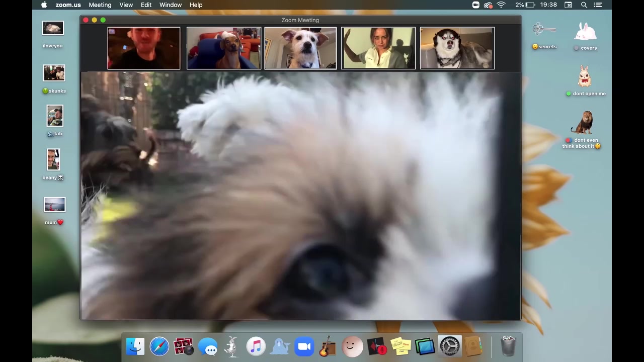Select the husky participant video thumbnail
This screenshot has height=362, width=644.
point(457,48)
